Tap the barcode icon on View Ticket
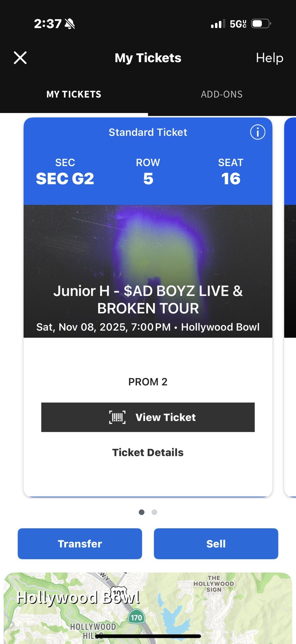This screenshot has width=296, height=644. (x=117, y=417)
